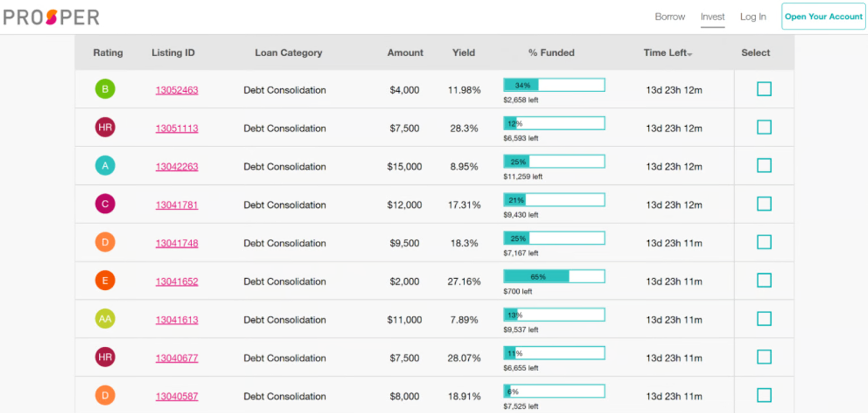Select checkbox for listing 13052463
The image size is (868, 413).
[x=764, y=89]
